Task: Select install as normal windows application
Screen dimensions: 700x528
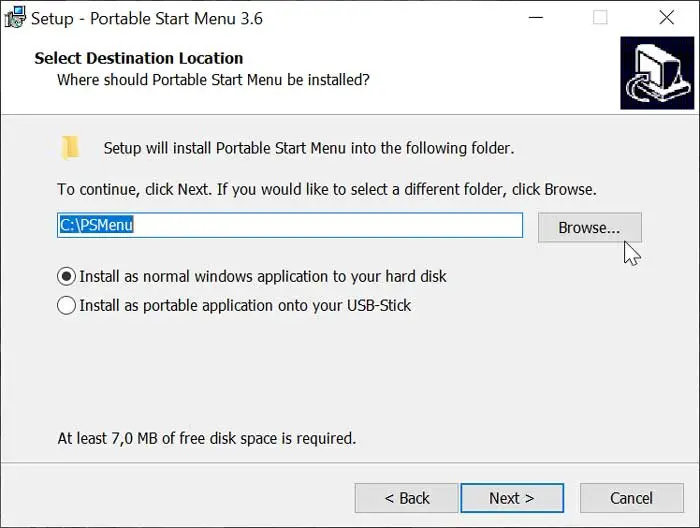Action: [67, 276]
